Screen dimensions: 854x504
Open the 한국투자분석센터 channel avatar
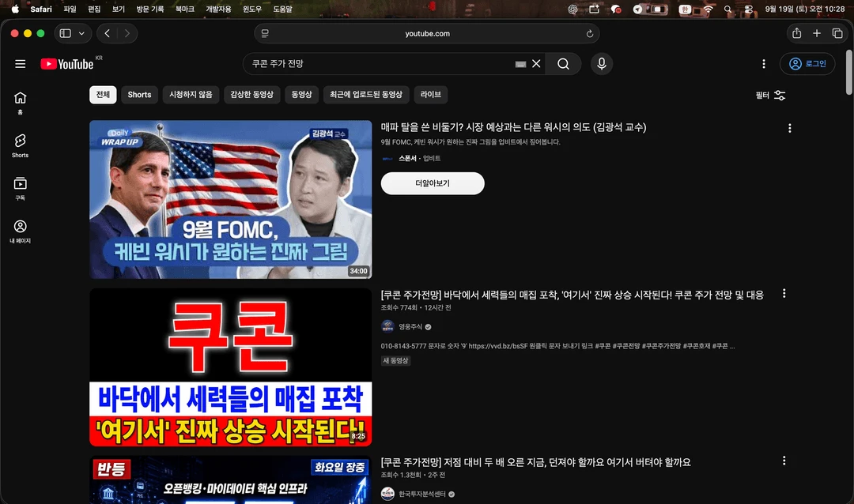click(x=387, y=494)
